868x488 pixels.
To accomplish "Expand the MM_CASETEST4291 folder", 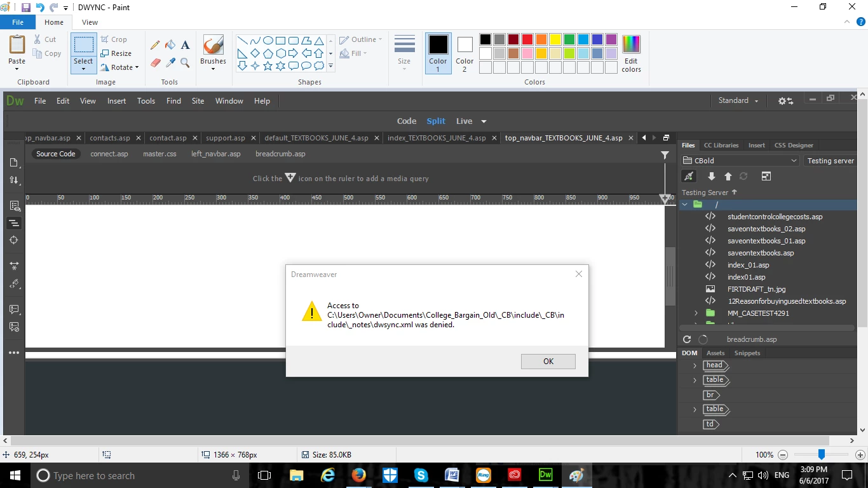I will tap(696, 313).
